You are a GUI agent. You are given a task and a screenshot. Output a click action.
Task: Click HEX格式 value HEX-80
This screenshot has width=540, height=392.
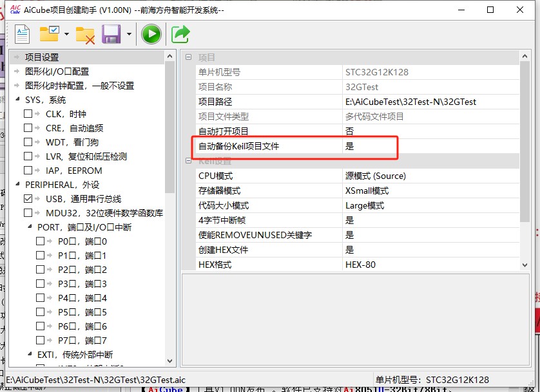(430, 265)
